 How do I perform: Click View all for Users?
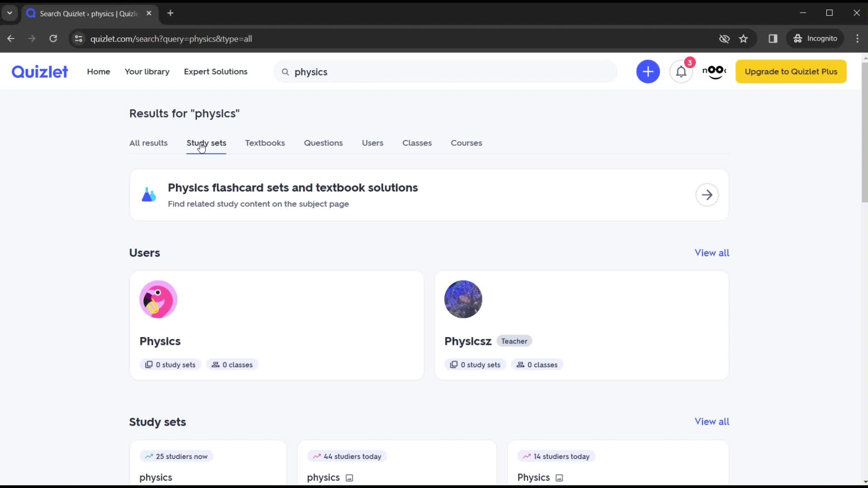[712, 253]
